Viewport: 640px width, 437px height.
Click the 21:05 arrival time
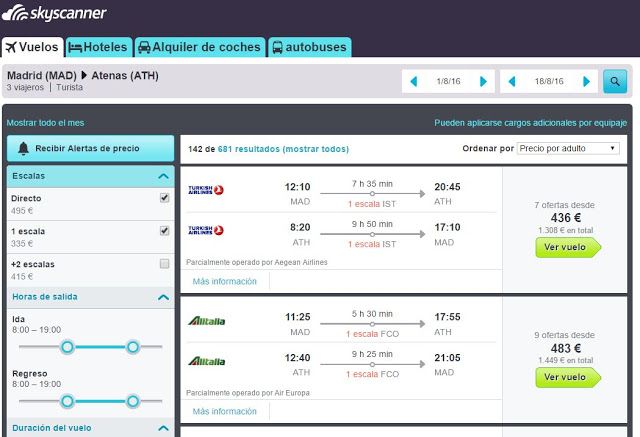[447, 358]
